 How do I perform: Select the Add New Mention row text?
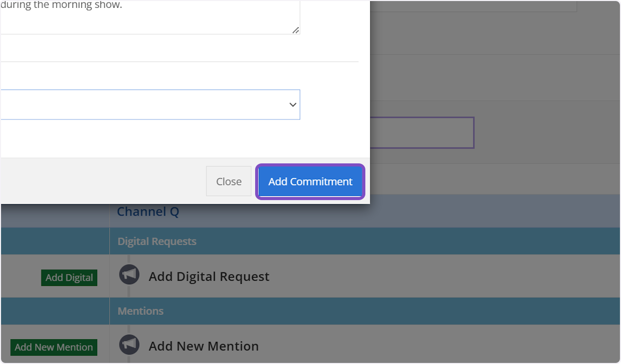tap(203, 346)
